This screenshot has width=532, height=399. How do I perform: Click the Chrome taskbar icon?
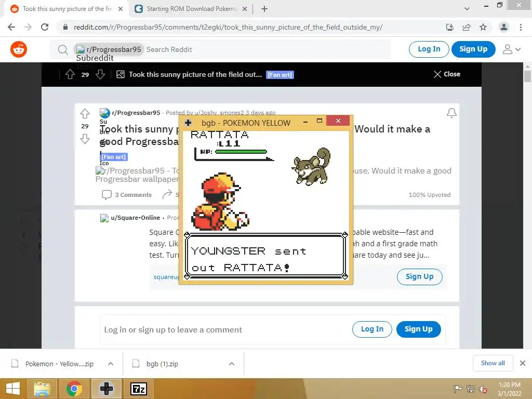tap(74, 389)
